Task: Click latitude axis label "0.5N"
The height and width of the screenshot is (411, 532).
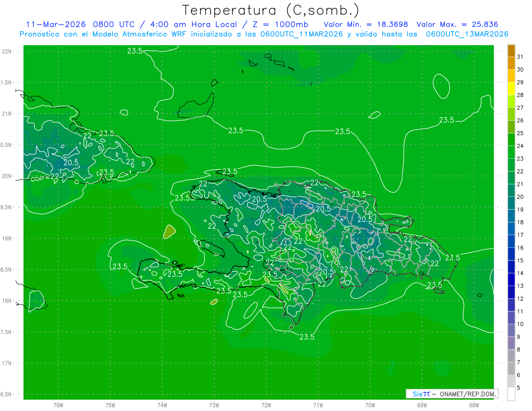Action: point(7,145)
